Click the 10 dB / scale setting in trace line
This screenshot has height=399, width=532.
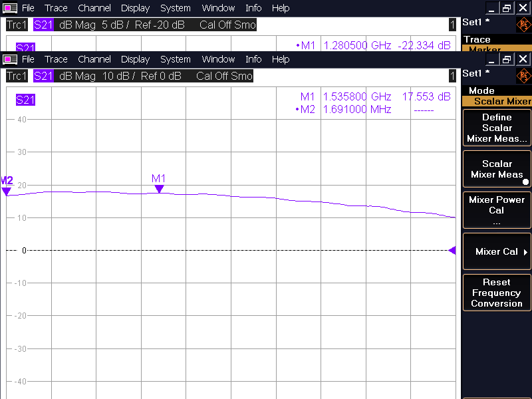click(x=118, y=76)
